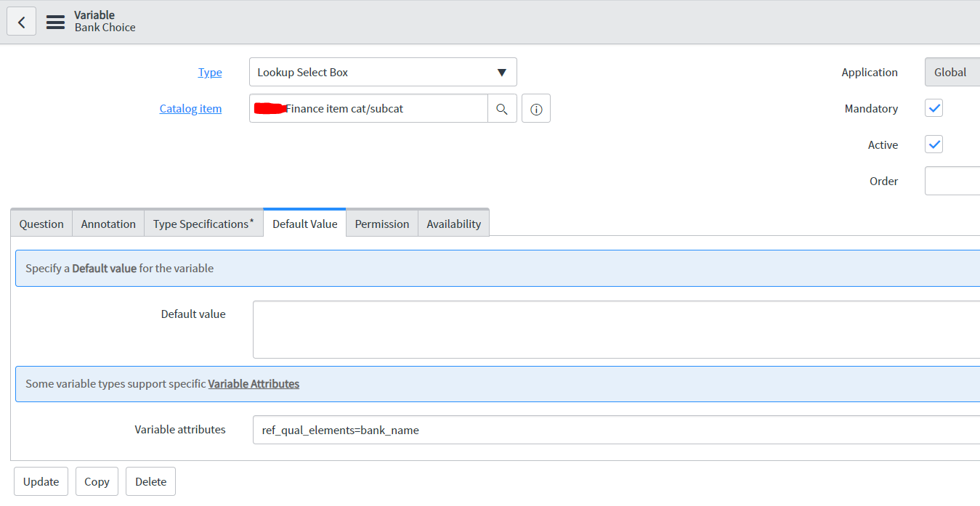Copy the Bank Choice variable

coord(97,481)
